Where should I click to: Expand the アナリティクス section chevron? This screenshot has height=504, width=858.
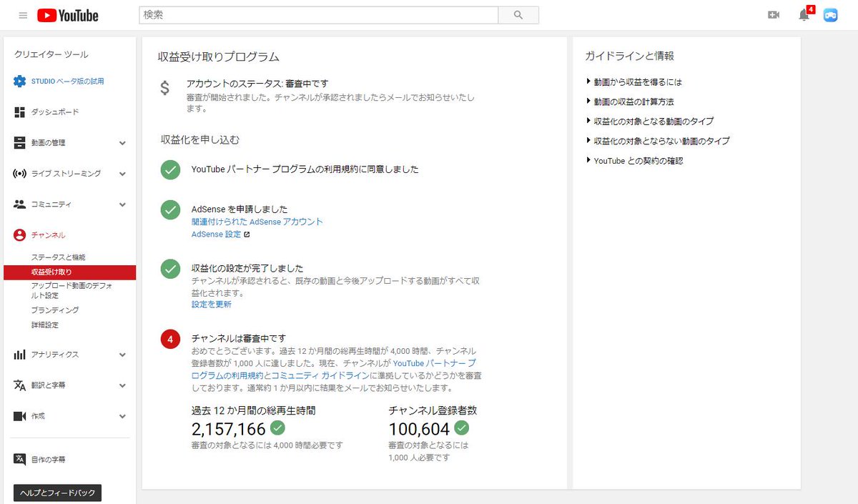pyautogui.click(x=122, y=355)
